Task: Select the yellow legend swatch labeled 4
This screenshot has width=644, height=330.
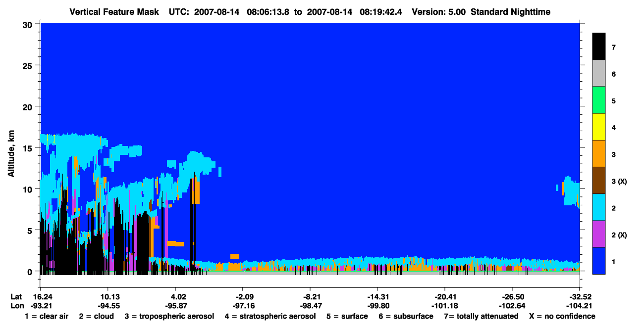Action: click(599, 127)
